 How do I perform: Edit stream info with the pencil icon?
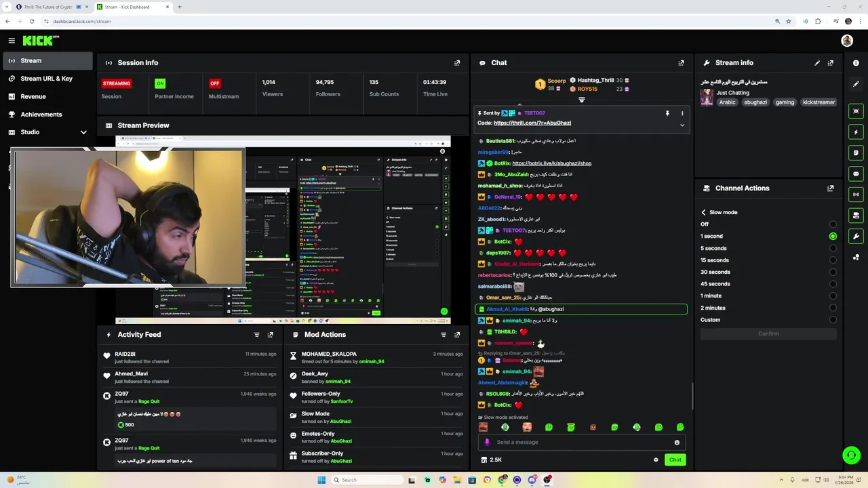point(817,62)
